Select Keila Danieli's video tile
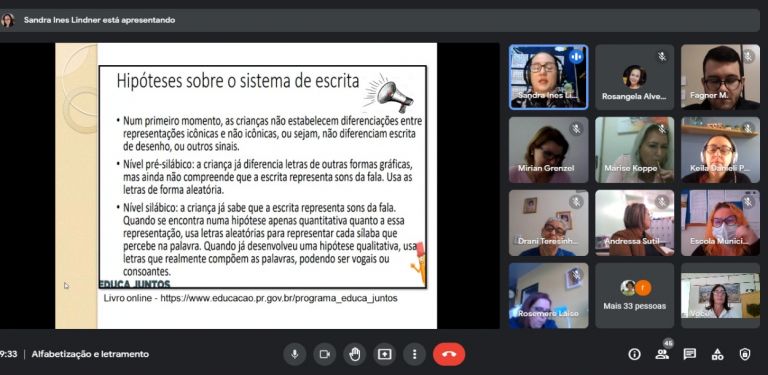The width and height of the screenshot is (768, 375). click(x=720, y=150)
